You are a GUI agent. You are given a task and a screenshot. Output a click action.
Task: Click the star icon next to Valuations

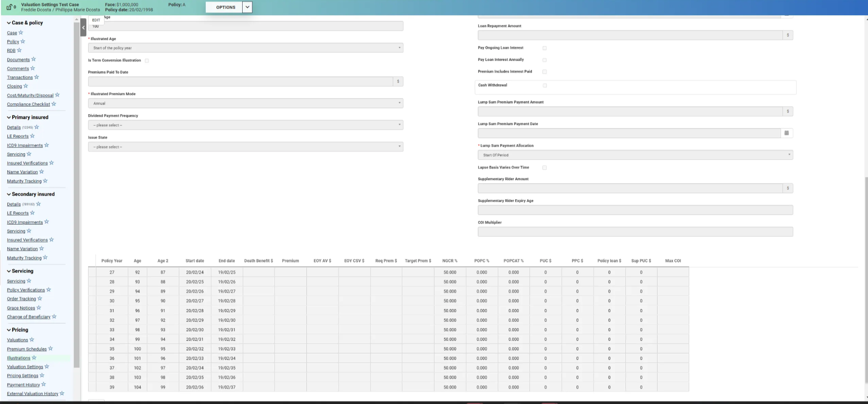click(x=32, y=340)
